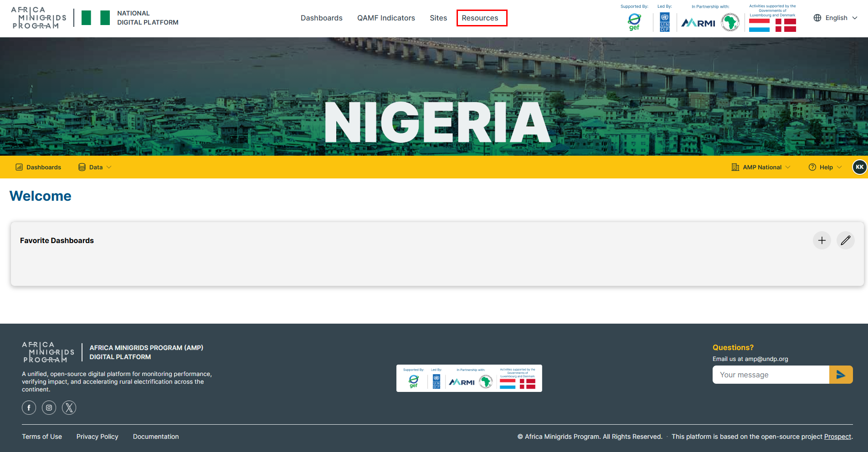This screenshot has height=452, width=868.
Task: Focus the Your message input field
Action: (x=771, y=375)
